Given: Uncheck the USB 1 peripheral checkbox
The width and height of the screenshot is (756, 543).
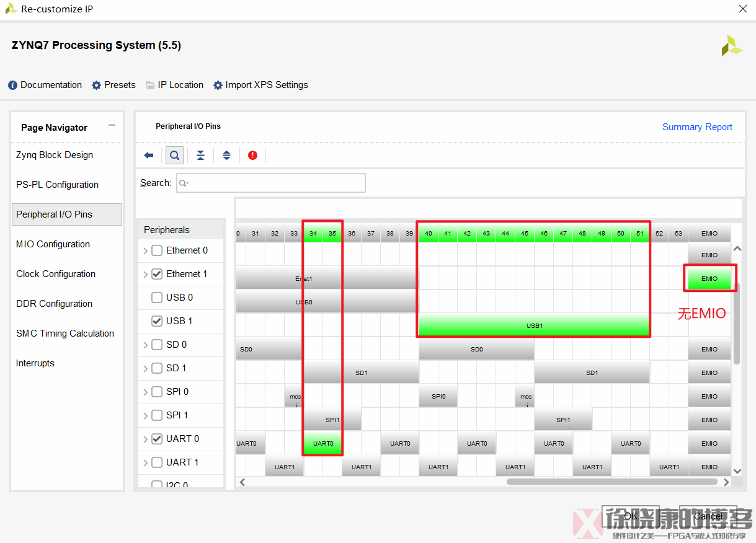Looking at the screenshot, I should [157, 321].
